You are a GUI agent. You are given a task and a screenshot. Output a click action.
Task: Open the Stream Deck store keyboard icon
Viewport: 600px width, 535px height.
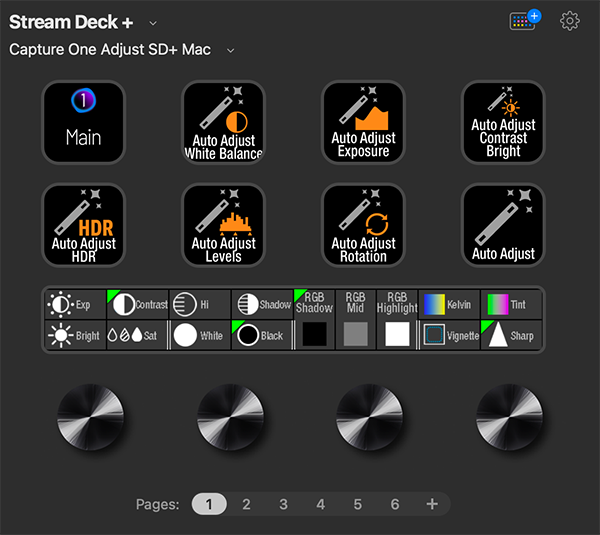click(525, 20)
